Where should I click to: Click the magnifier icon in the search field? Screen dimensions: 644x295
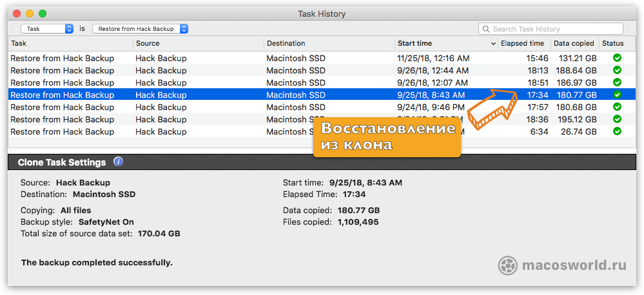click(x=486, y=29)
